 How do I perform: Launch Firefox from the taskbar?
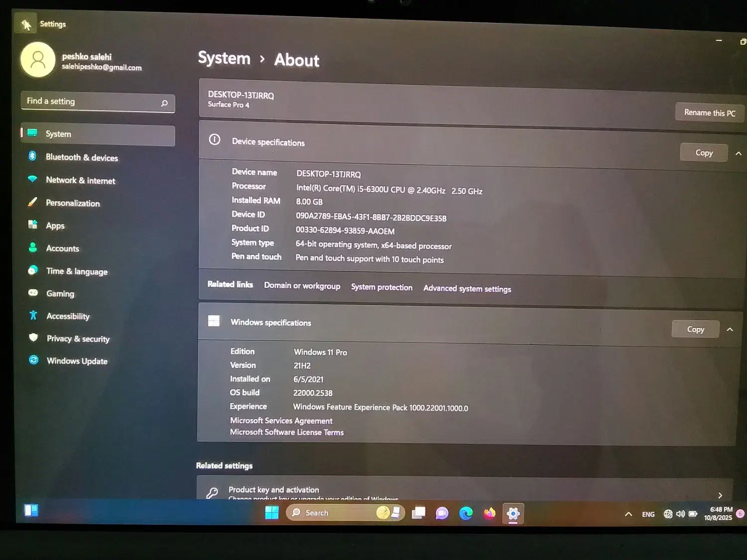tap(490, 513)
